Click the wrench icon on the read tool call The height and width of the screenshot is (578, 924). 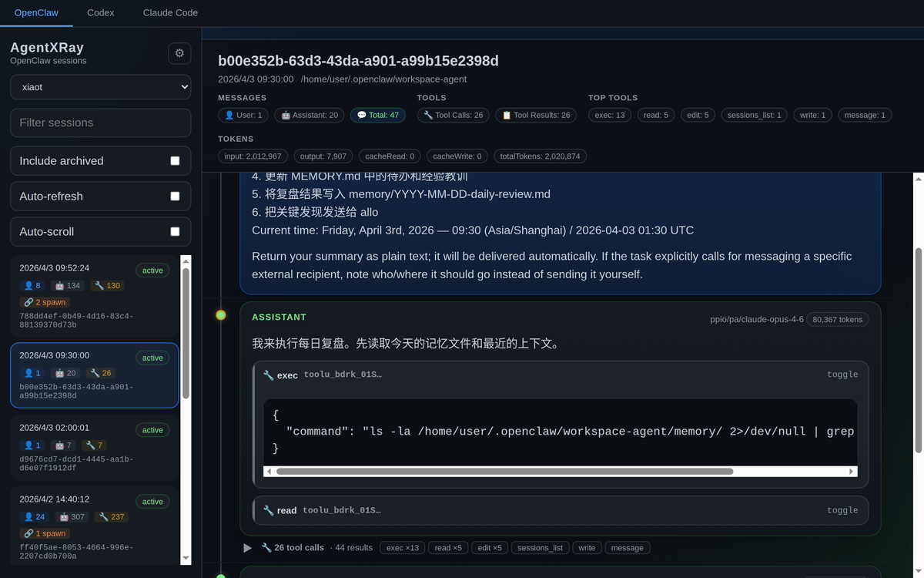tap(268, 510)
